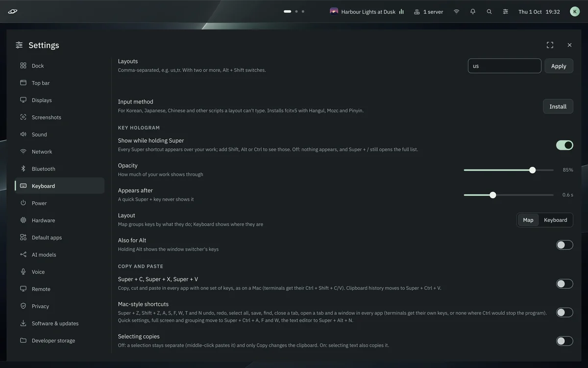The image size is (588, 368).
Task: Click the Sound speaker icon
Action: 23,134
